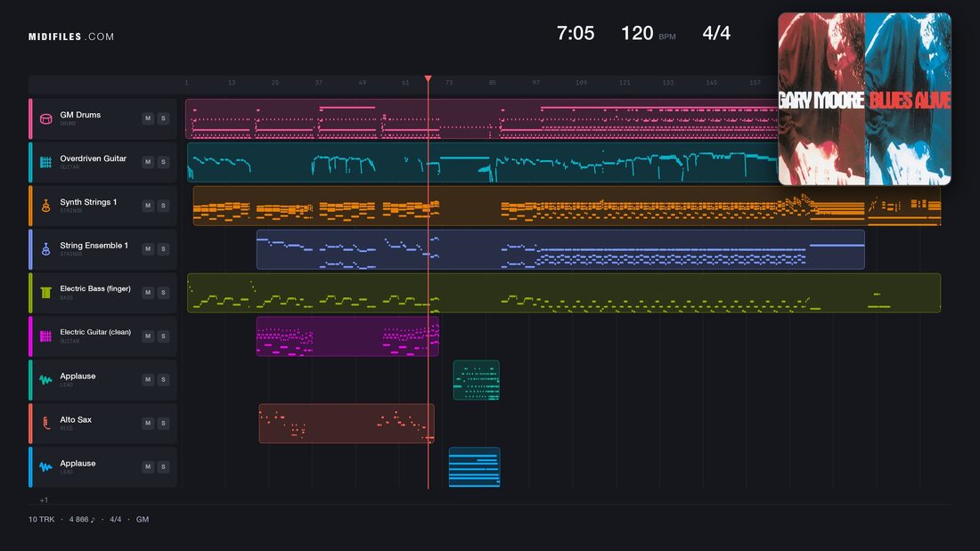
Task: Solo the String Ensemble 1 track
Action: (163, 248)
